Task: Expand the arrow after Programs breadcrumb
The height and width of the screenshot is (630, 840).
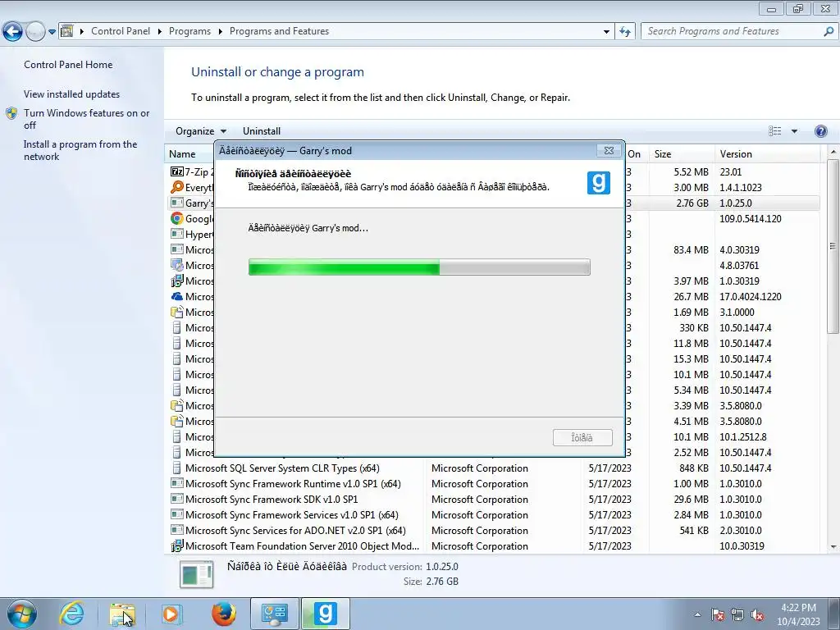Action: pos(220,32)
